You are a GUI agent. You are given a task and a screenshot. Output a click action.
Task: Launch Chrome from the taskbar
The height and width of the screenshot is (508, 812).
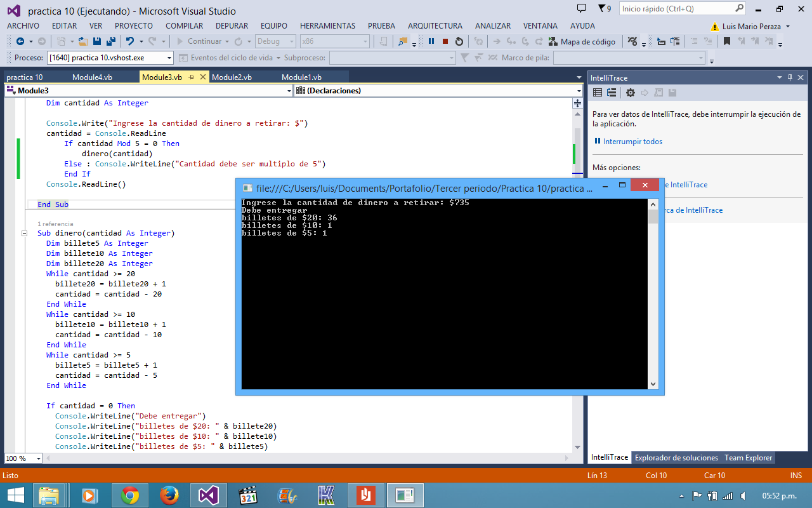[130, 495]
